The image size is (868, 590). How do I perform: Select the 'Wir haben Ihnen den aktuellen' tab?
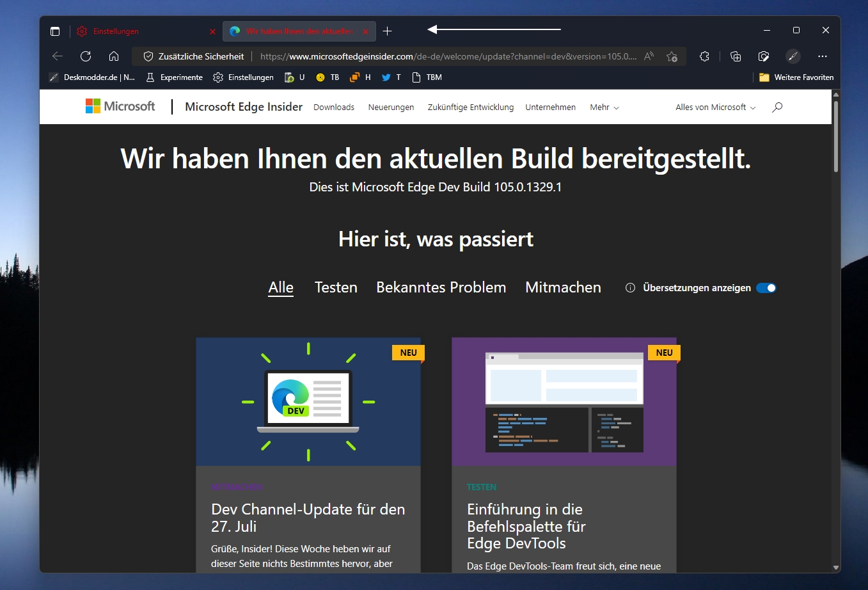[x=299, y=31]
